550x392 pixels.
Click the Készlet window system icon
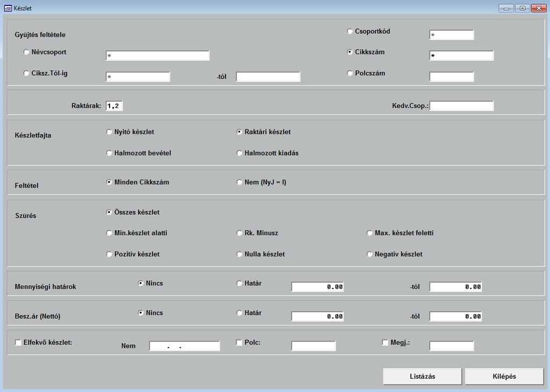(8, 8)
